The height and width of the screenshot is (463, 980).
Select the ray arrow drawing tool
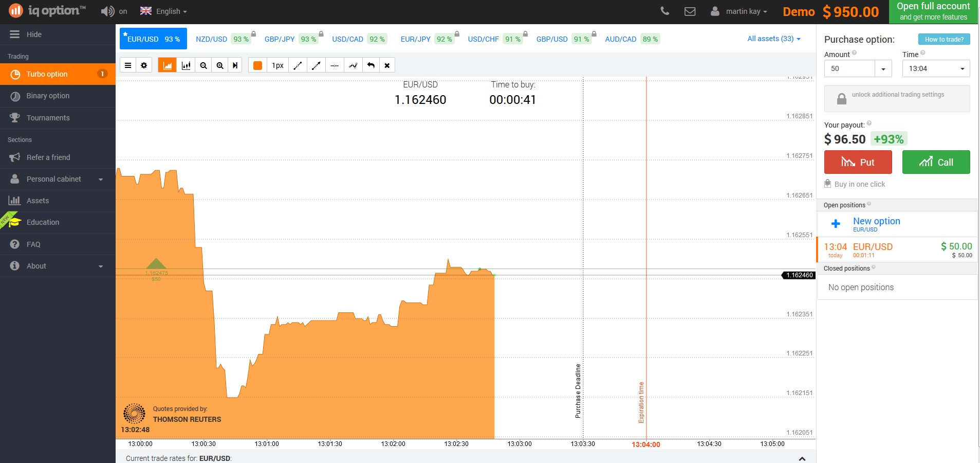(x=316, y=65)
